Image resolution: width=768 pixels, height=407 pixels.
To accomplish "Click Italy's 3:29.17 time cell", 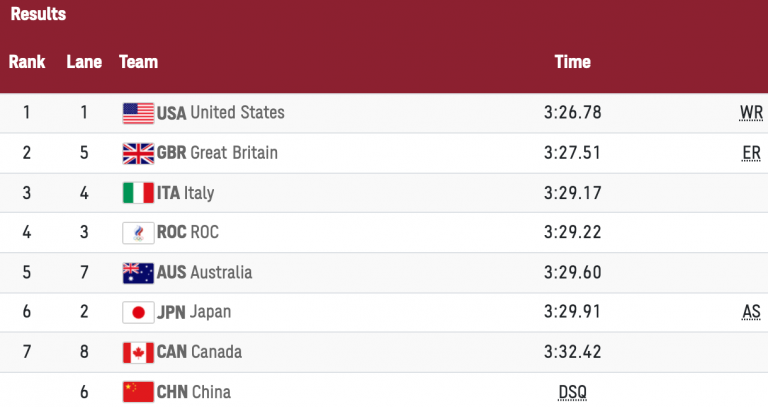I will coord(572,193).
